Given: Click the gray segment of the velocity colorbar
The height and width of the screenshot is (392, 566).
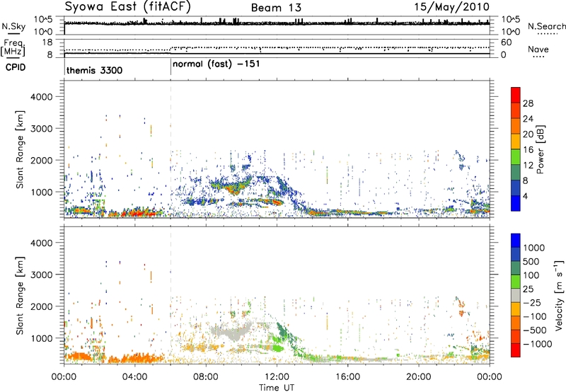Looking at the screenshot, I should (x=516, y=295).
